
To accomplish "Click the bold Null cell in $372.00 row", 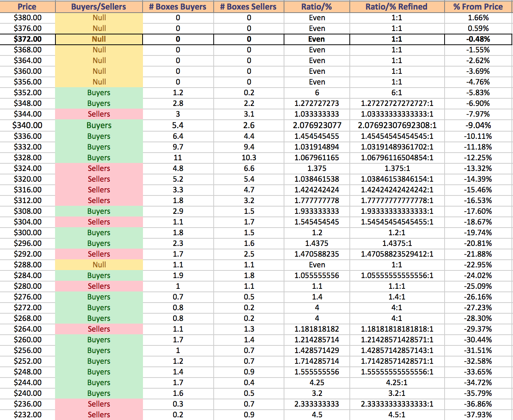I will (99, 39).
